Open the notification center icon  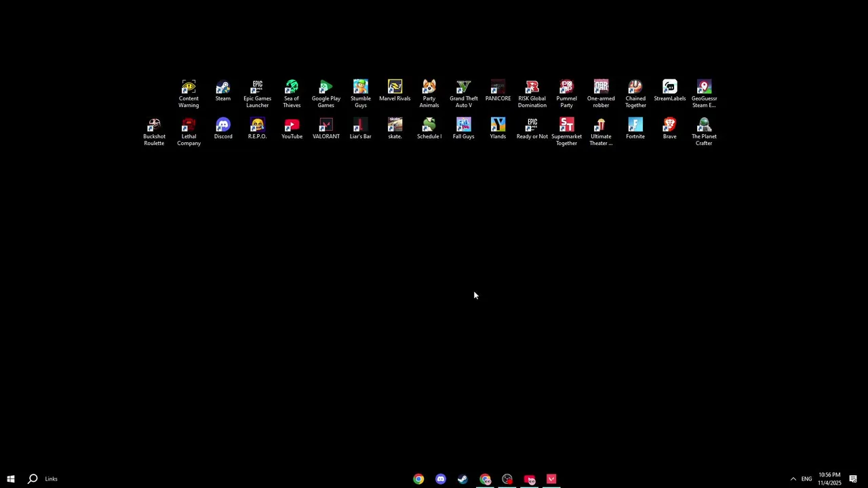(853, 479)
